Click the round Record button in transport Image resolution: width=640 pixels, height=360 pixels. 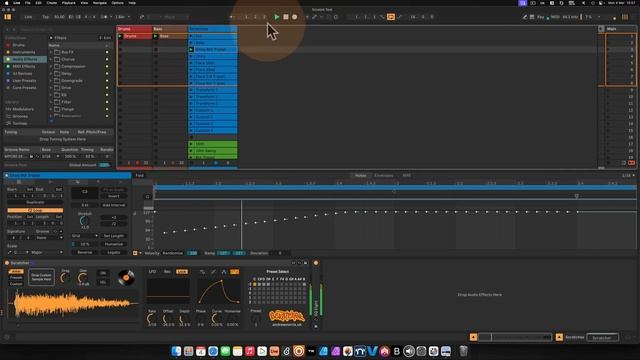point(294,17)
